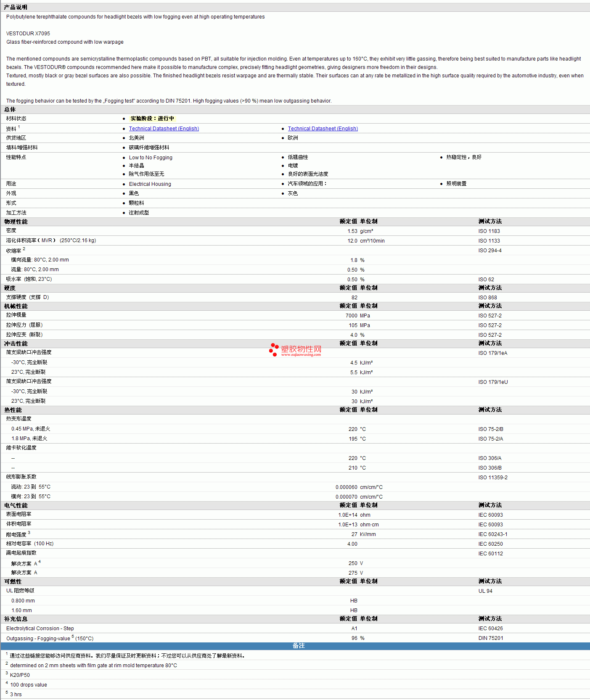This screenshot has height=700, width=590.
Task: Select the '玻璃纤维增强材料' filler entry
Action: (149, 148)
